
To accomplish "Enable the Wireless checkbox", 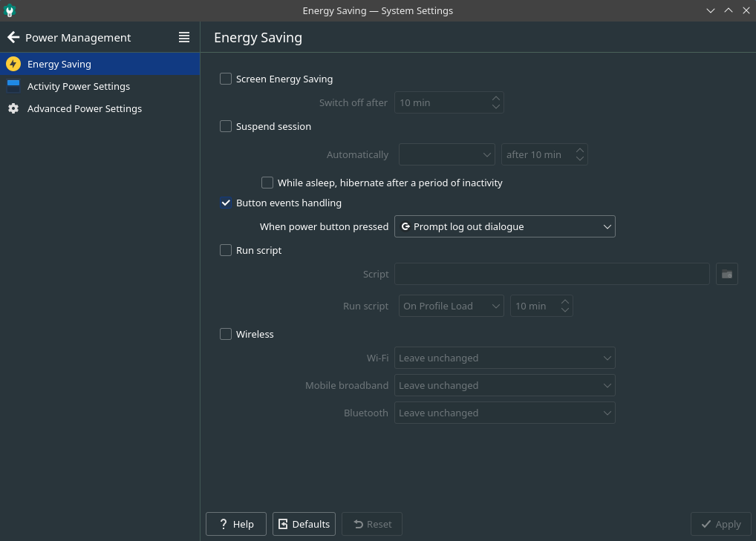I will click(226, 334).
